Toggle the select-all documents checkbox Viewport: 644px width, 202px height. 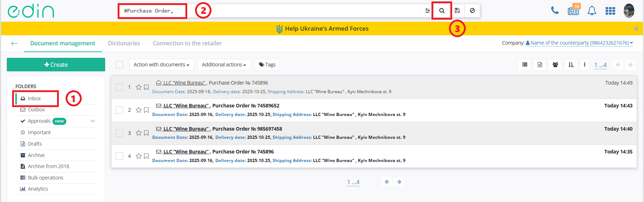[x=119, y=65]
